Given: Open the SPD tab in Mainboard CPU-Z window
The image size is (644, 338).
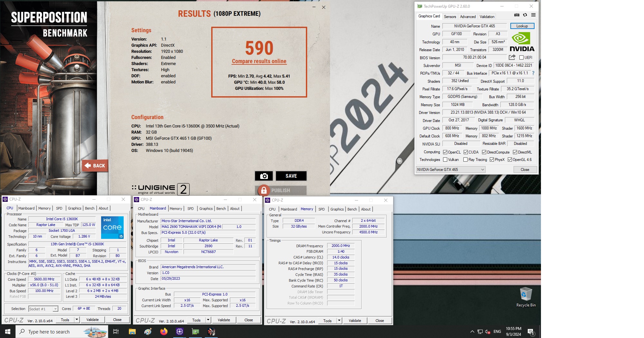Looking at the screenshot, I should (x=191, y=209).
